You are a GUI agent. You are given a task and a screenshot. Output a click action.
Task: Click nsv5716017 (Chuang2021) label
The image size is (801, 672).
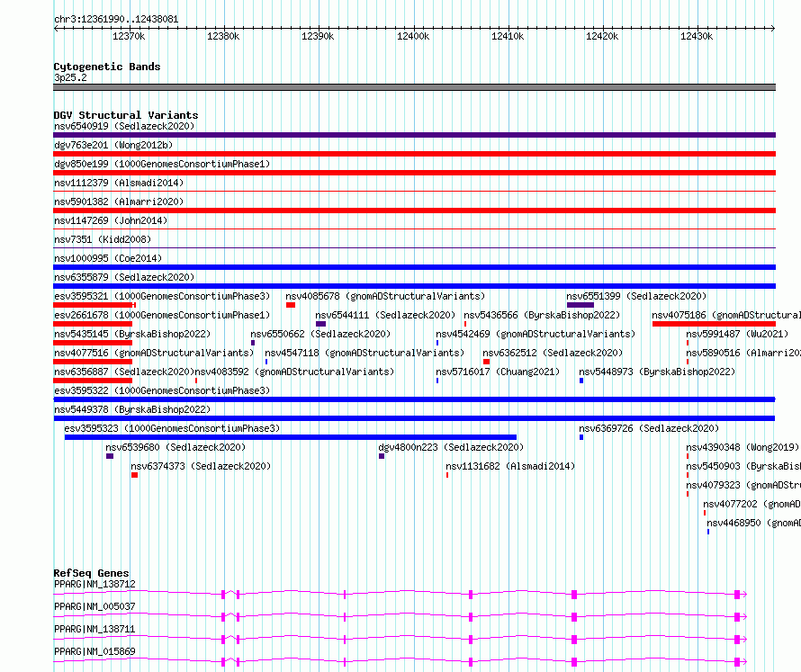498,372
